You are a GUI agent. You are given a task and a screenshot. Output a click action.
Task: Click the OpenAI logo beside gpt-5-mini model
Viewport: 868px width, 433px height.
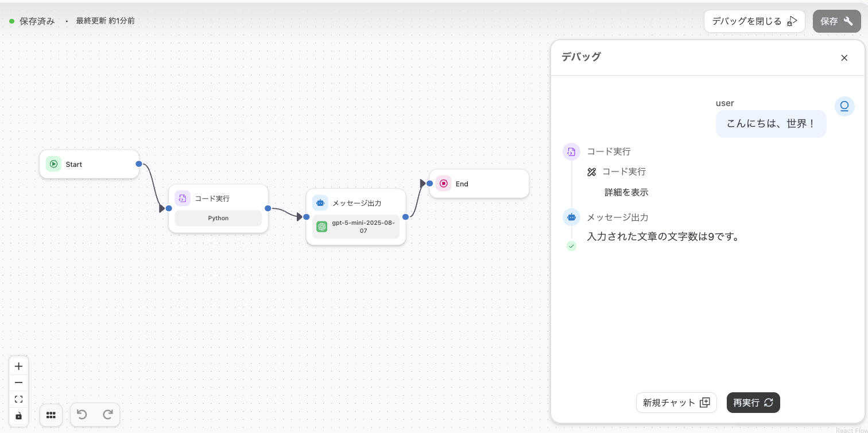click(321, 227)
